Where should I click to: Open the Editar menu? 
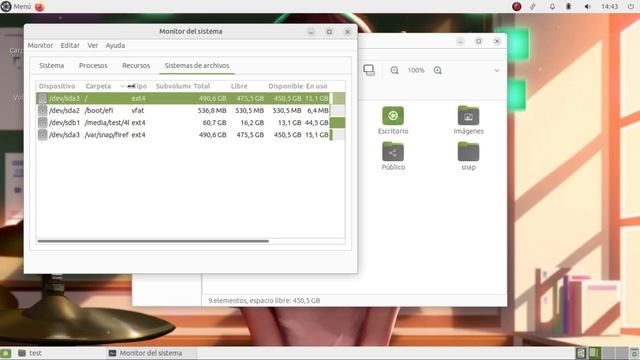pos(70,45)
